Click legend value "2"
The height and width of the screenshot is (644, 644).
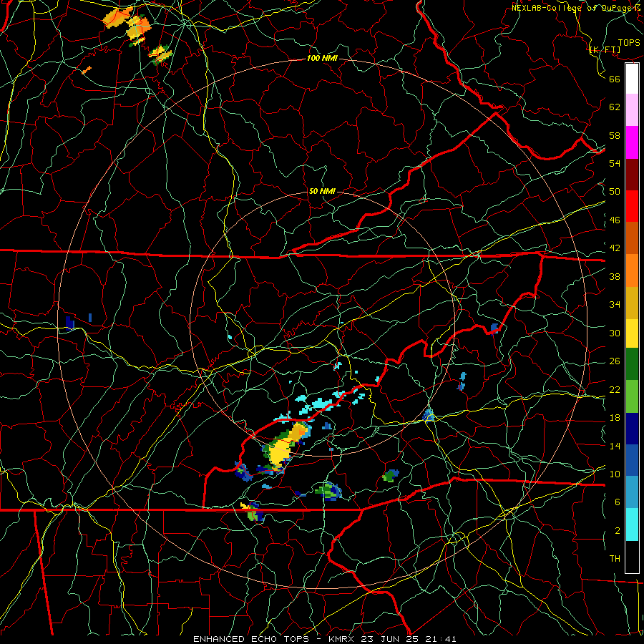tap(617, 531)
